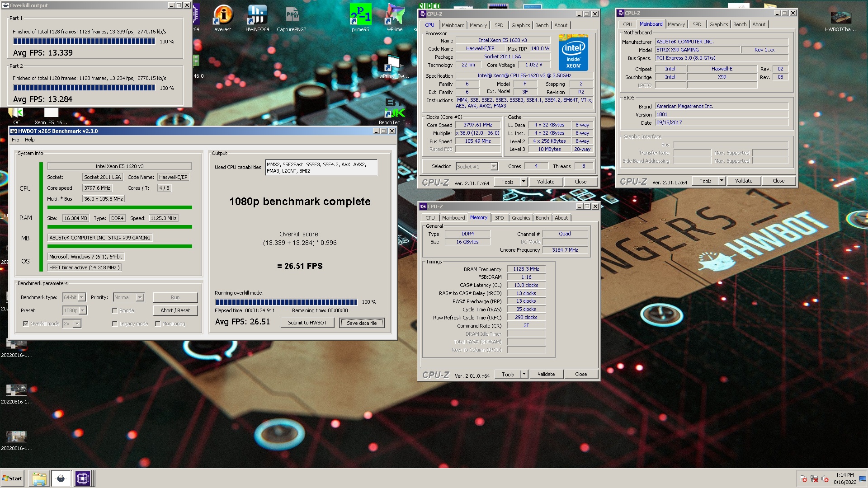The height and width of the screenshot is (488, 868).
Task: Open the File menu in HWBOT x265
Action: coord(15,140)
